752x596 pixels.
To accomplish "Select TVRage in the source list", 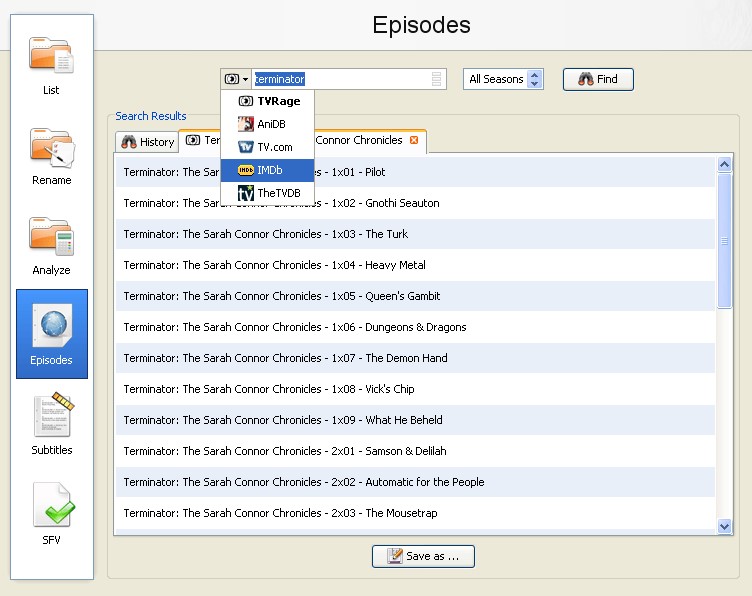I will (267, 101).
